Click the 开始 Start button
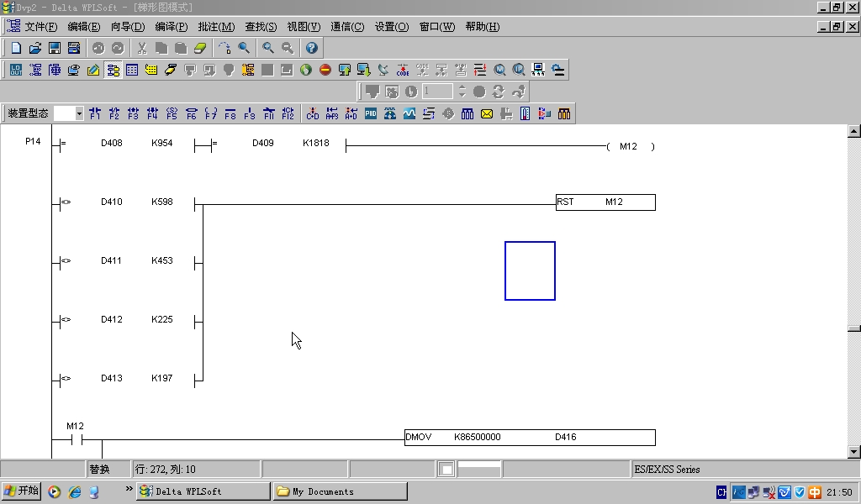This screenshot has width=861, height=504. coord(21,491)
